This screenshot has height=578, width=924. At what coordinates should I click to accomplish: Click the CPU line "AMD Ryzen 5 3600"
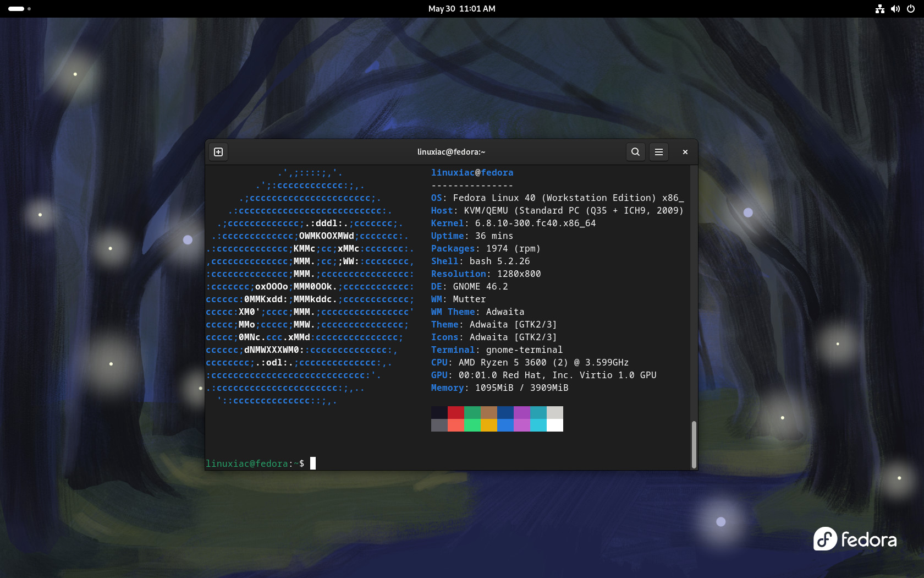click(530, 363)
